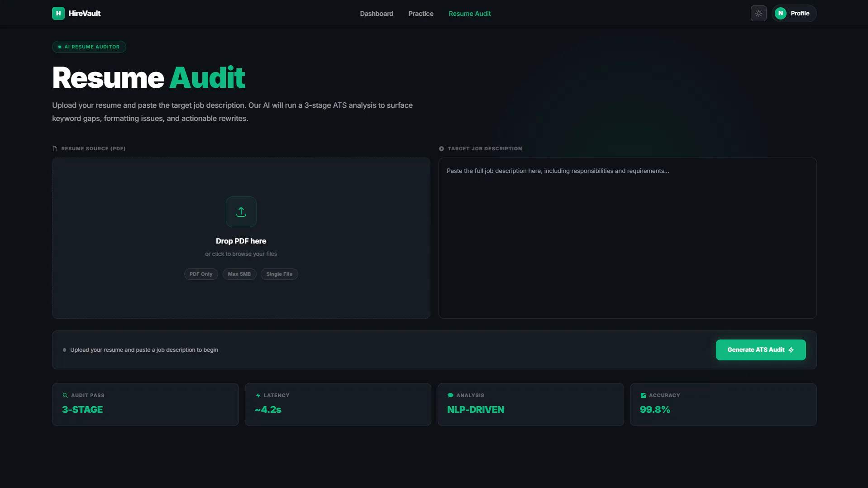Click the document icon beside Resume Source
Screen dimensions: 868x488
click(55, 148)
